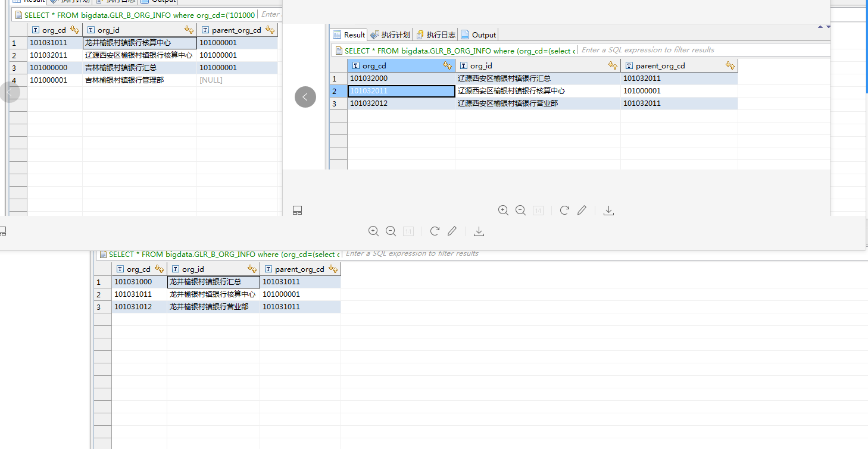Click cell 101032000
The height and width of the screenshot is (449, 868).
(401, 79)
